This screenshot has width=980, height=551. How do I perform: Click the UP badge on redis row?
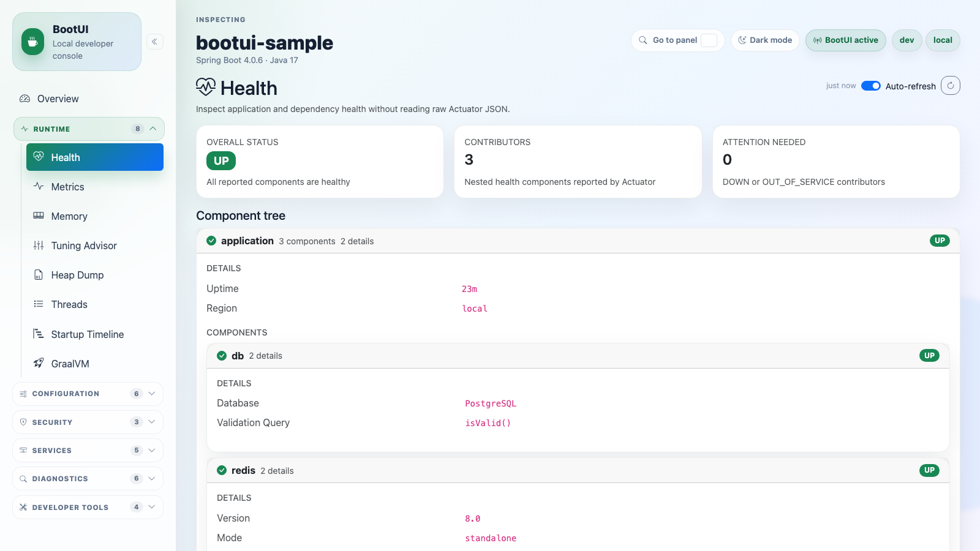pyautogui.click(x=929, y=470)
